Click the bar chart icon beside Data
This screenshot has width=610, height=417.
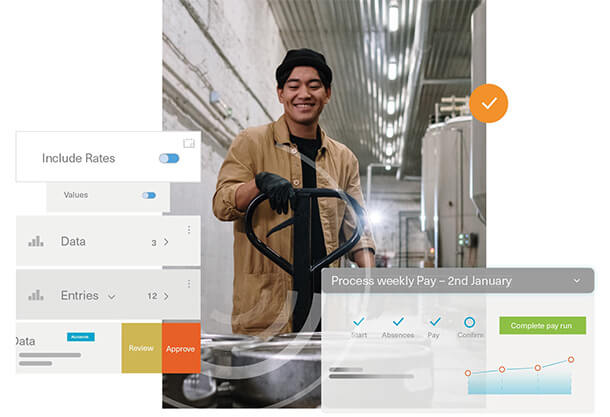[x=36, y=242]
